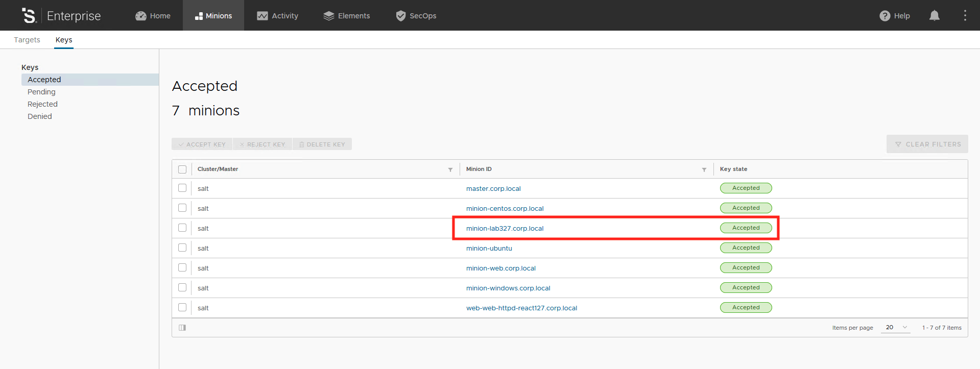
Task: Click Accepted badge for minion-windows.corp.local
Action: coord(746,288)
